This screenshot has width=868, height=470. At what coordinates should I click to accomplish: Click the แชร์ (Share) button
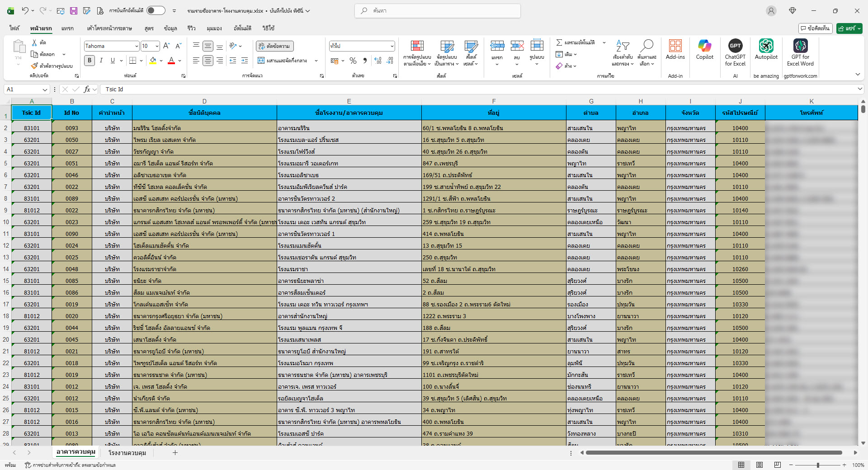(x=849, y=28)
